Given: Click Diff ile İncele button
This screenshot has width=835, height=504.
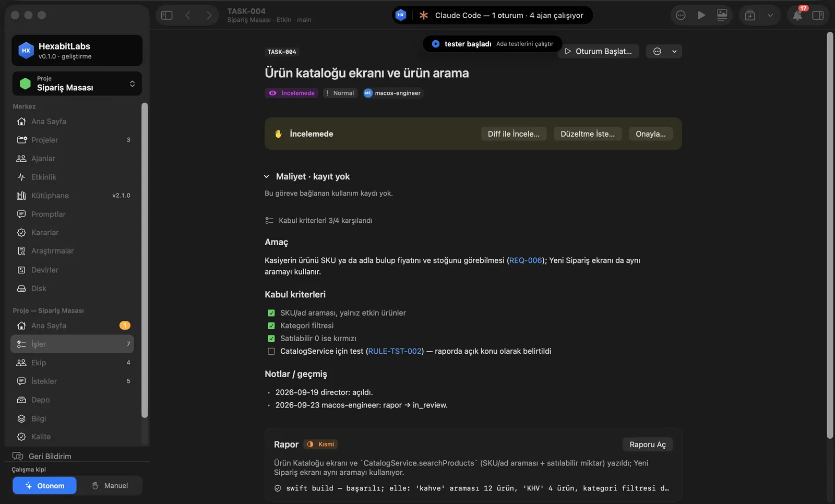Looking at the screenshot, I should click(514, 134).
